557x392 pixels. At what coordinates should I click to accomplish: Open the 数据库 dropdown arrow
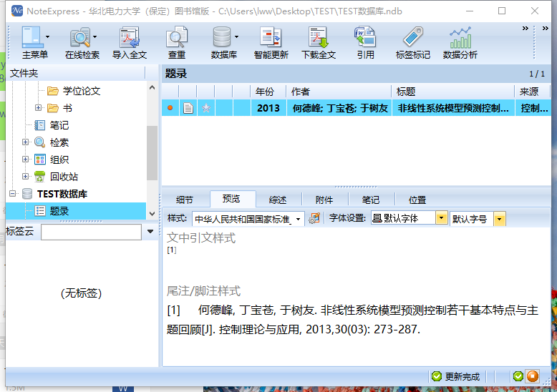(x=236, y=36)
